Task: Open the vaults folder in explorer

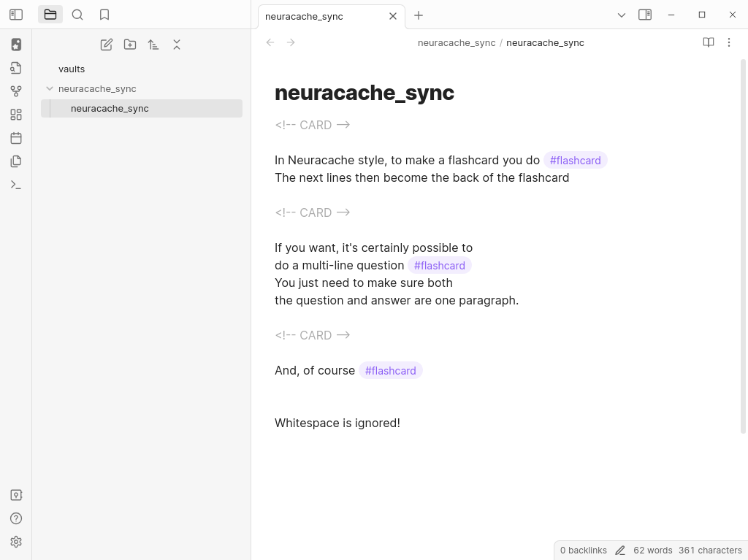Action: (x=72, y=69)
